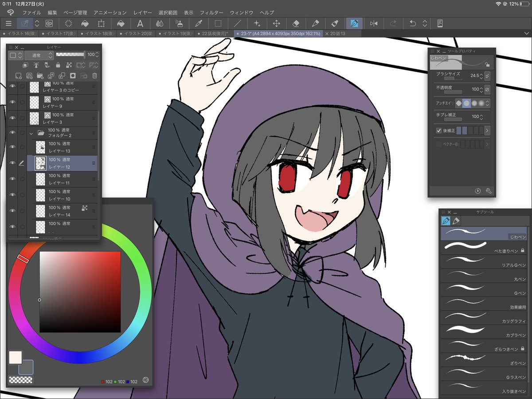Select the 丸ペン sub tool
The image size is (532, 399).
(484, 276)
